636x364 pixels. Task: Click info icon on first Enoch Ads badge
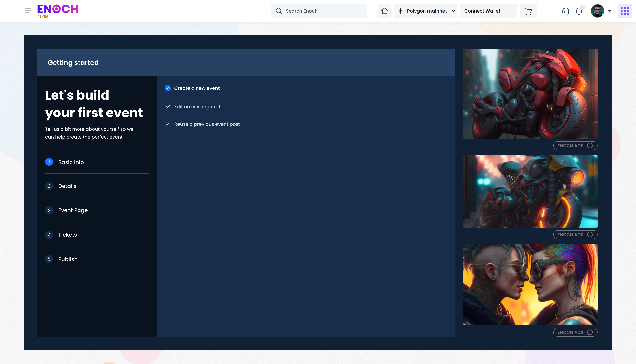590,146
